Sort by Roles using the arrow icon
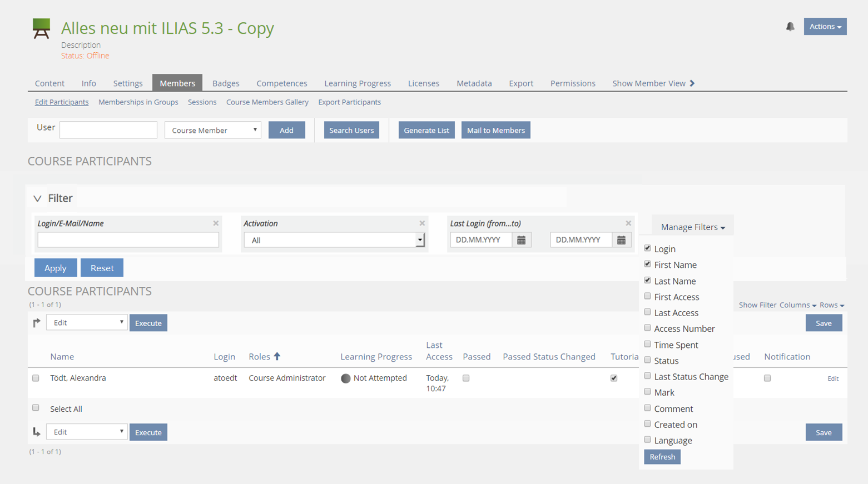Screen dimensions: 868x484 (x=277, y=357)
